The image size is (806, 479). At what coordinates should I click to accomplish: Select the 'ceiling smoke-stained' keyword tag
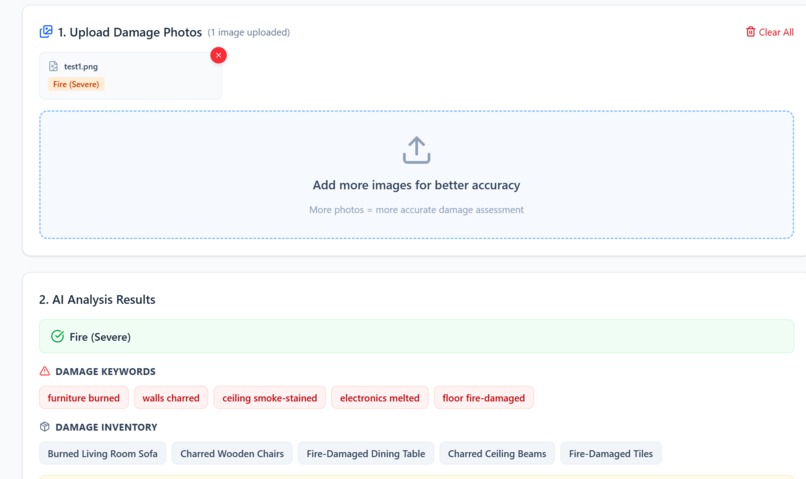click(270, 398)
